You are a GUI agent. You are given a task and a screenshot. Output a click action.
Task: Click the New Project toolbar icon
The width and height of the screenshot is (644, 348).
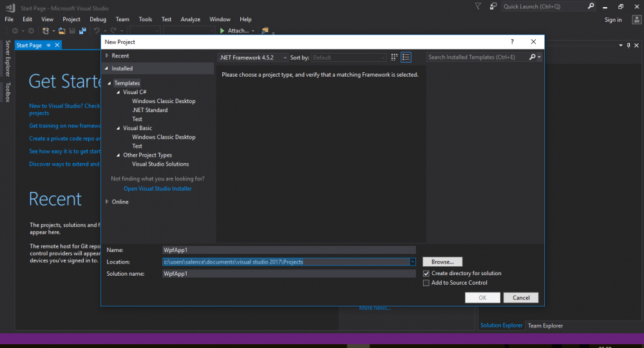point(46,31)
